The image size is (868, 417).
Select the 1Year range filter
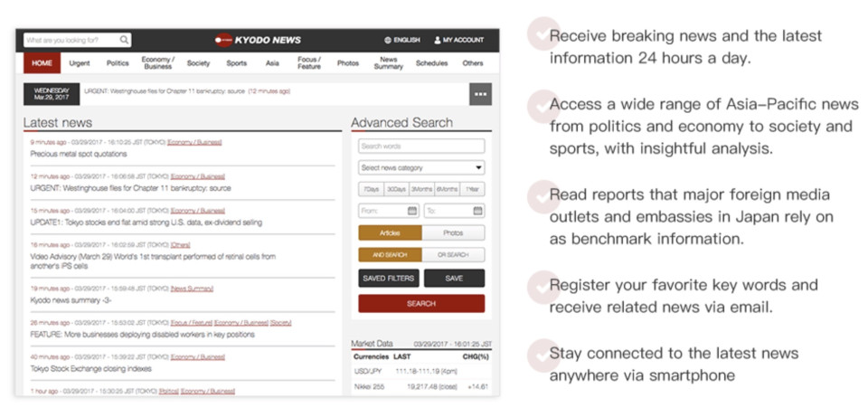click(472, 189)
